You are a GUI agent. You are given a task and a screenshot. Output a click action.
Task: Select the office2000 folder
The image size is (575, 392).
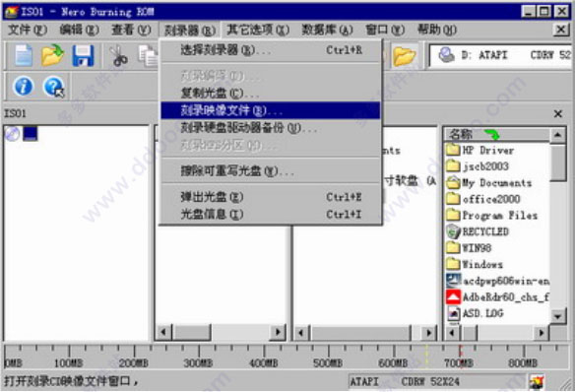coord(483,199)
